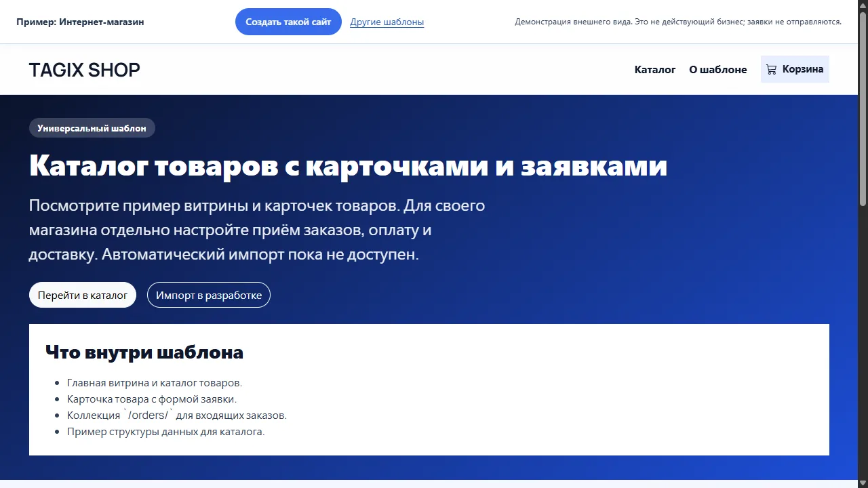Click the demo disclaimer text Демонстрация внешнего вида
This screenshot has height=488, width=868.
pos(678,22)
